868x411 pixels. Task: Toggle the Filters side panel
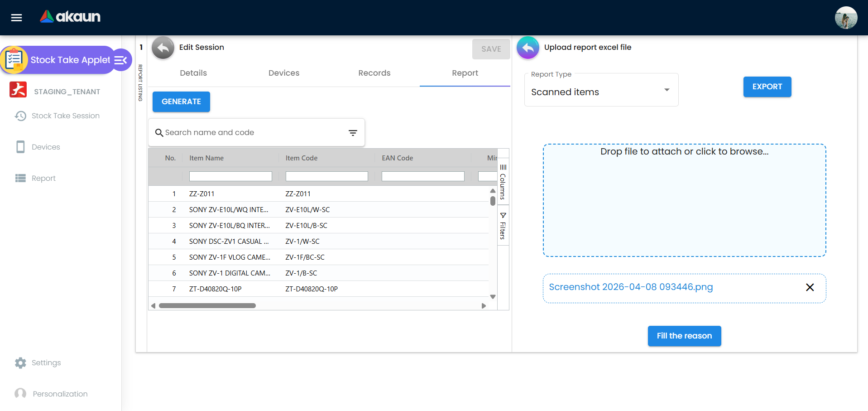coord(503,226)
